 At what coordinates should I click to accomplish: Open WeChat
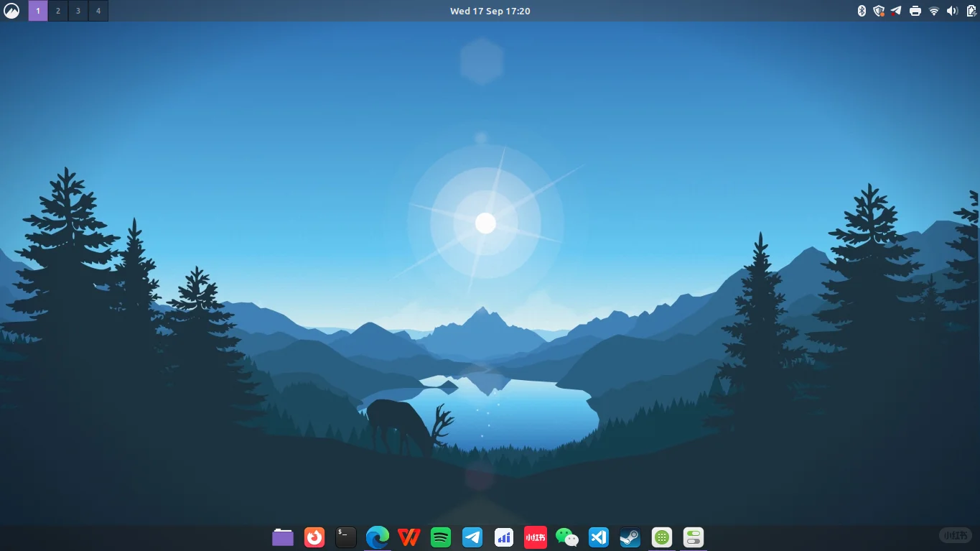tap(566, 537)
